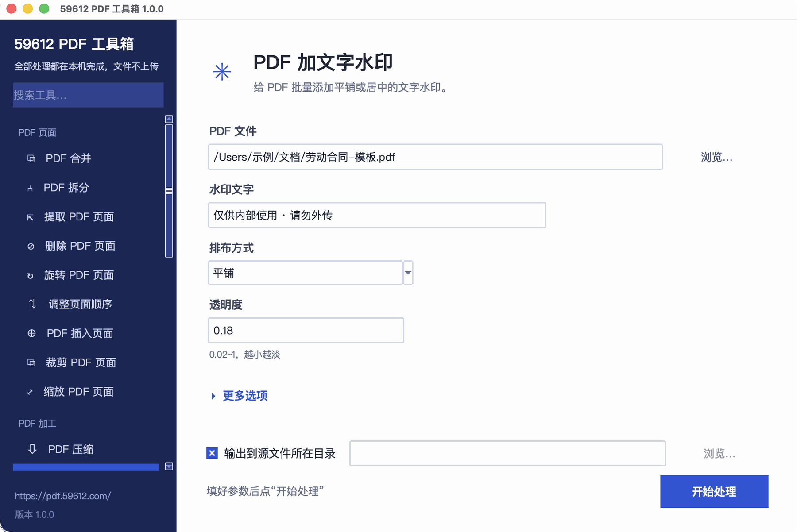The height and width of the screenshot is (532, 797).
Task: Click the PDF 插入页面 plus-circle icon
Action: (31, 333)
